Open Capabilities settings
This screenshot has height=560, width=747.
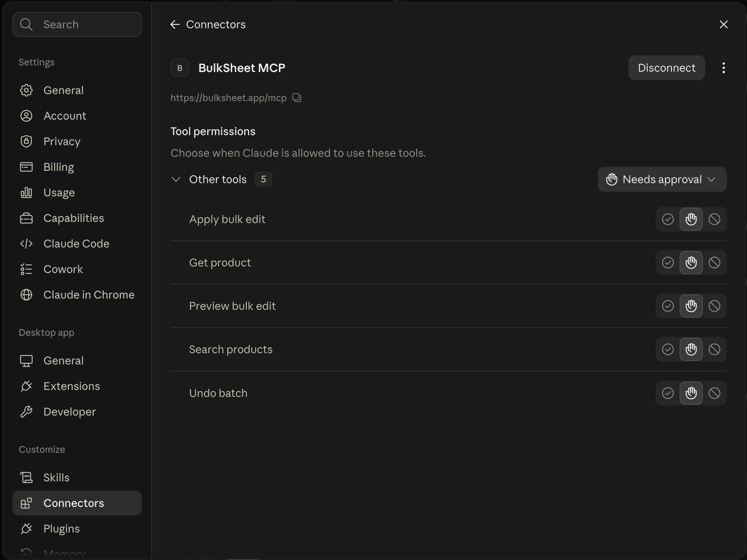pyautogui.click(x=77, y=218)
